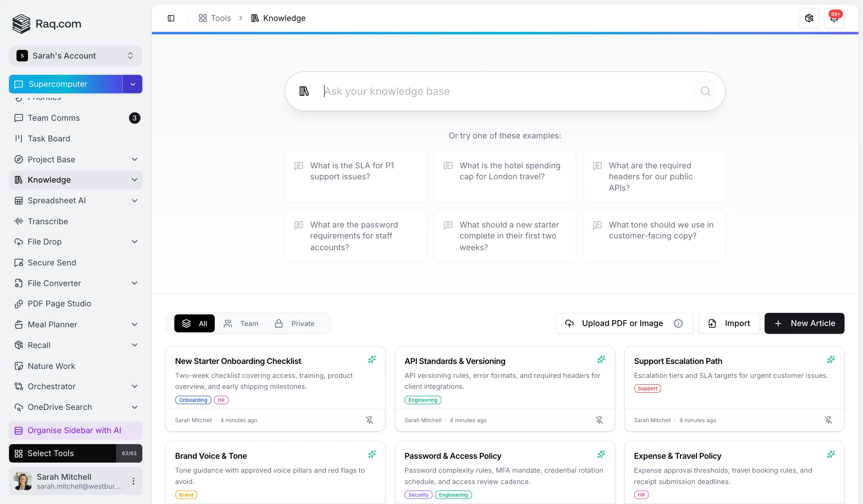Expand the Project Base menu

[x=135, y=159]
